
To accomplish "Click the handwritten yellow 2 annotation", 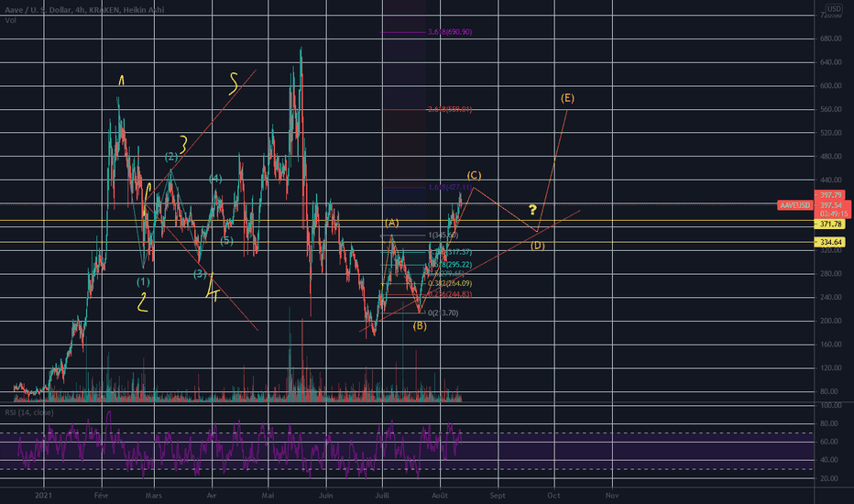I will click(142, 302).
